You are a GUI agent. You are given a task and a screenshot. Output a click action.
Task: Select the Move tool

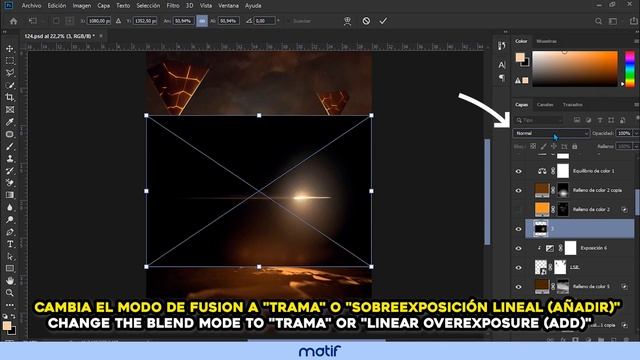(x=10, y=49)
